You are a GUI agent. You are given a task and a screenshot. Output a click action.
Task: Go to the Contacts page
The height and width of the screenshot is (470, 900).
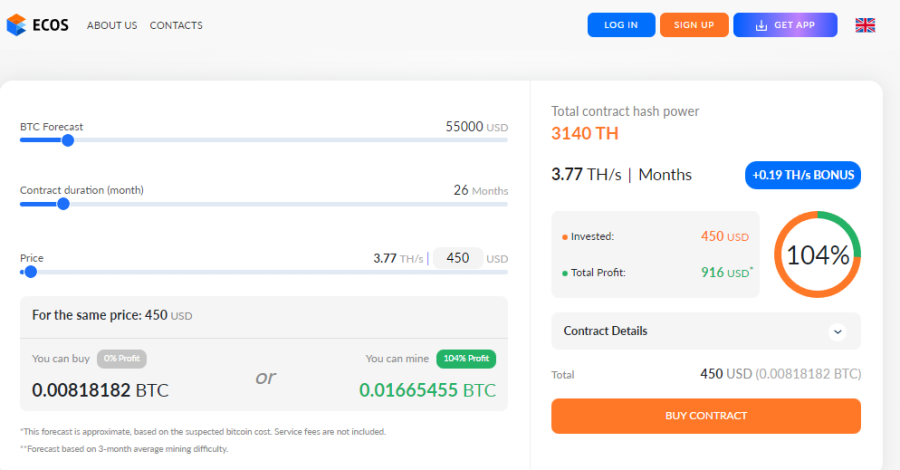pyautogui.click(x=176, y=25)
